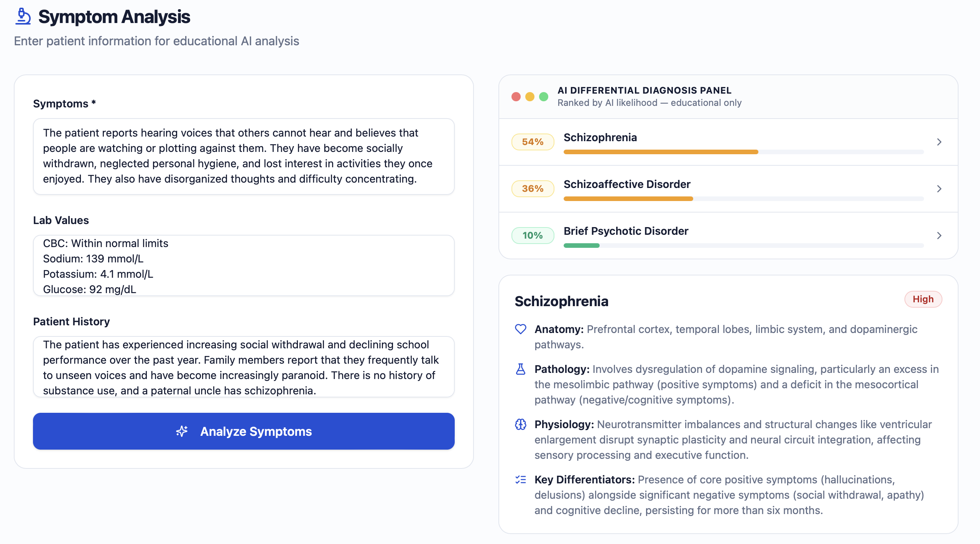Click the red dot in the panel header
Image resolution: width=980 pixels, height=544 pixels.
(516, 97)
